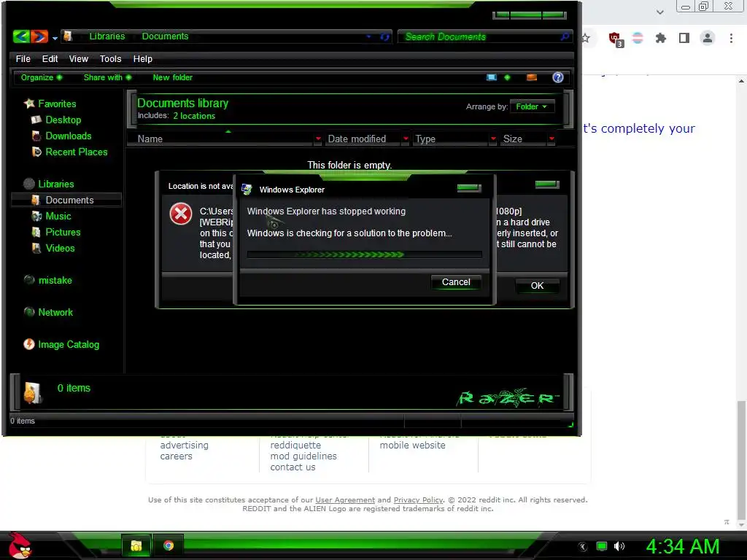
Task: Click the blue Help question mark icon
Action: 558,77
